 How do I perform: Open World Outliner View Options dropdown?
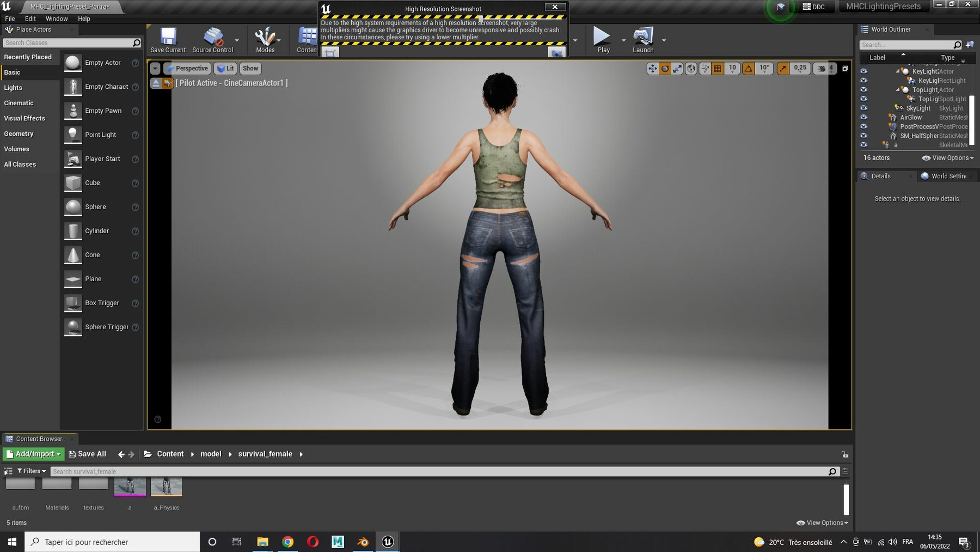948,158
